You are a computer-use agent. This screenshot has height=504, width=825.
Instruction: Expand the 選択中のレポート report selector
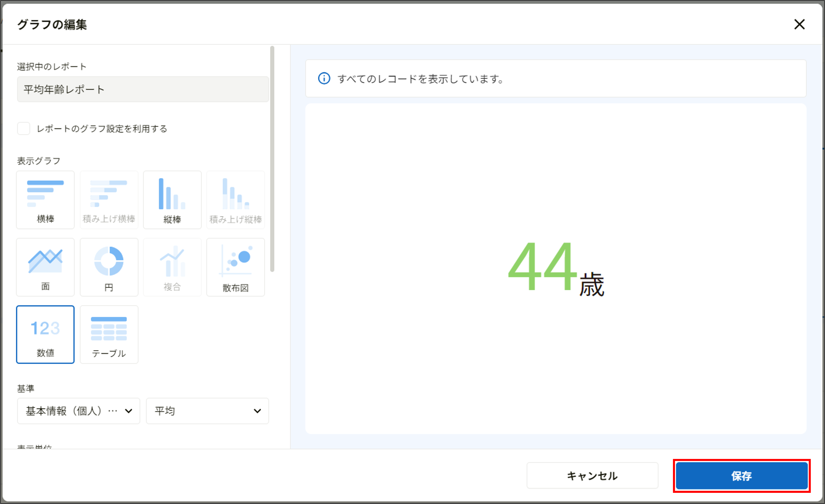click(x=143, y=89)
